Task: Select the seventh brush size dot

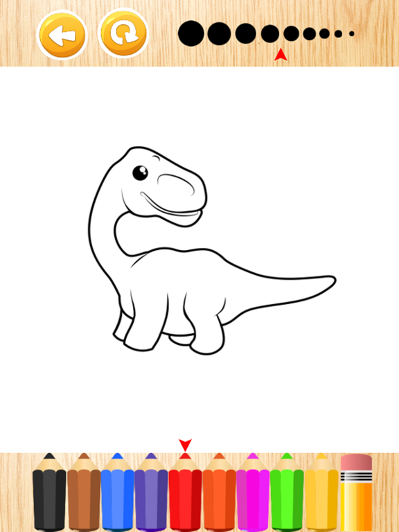Action: point(324,33)
